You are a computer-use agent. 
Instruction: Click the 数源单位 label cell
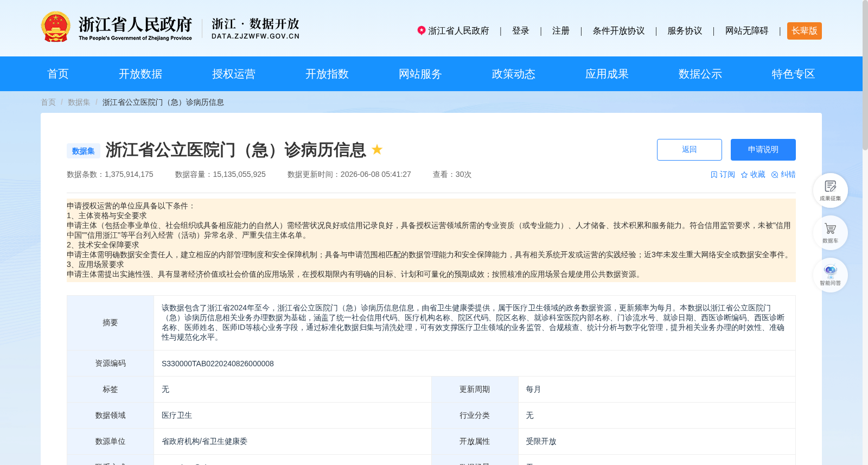tap(110, 442)
